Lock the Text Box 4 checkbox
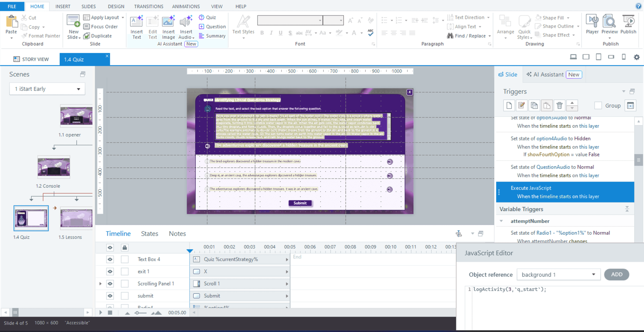The width and height of the screenshot is (644, 332). point(125,259)
